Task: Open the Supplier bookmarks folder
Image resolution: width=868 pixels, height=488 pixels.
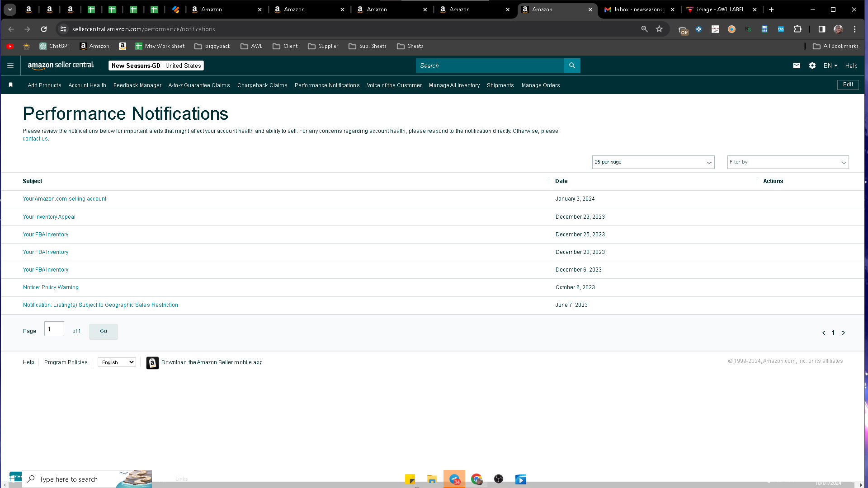Action: pyautogui.click(x=323, y=46)
